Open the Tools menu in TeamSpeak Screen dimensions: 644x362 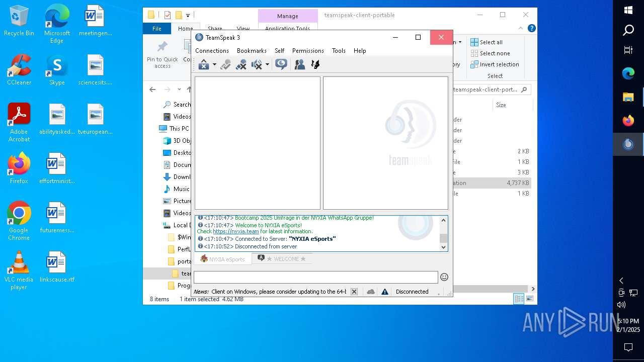click(339, 51)
